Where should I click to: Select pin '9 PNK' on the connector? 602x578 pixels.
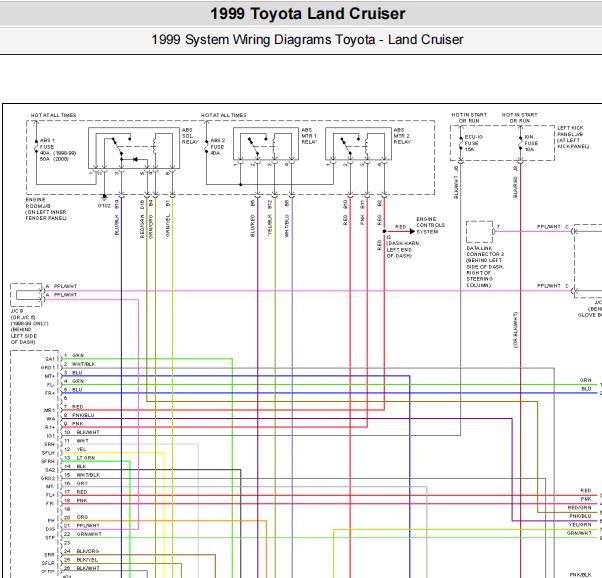tap(73, 424)
